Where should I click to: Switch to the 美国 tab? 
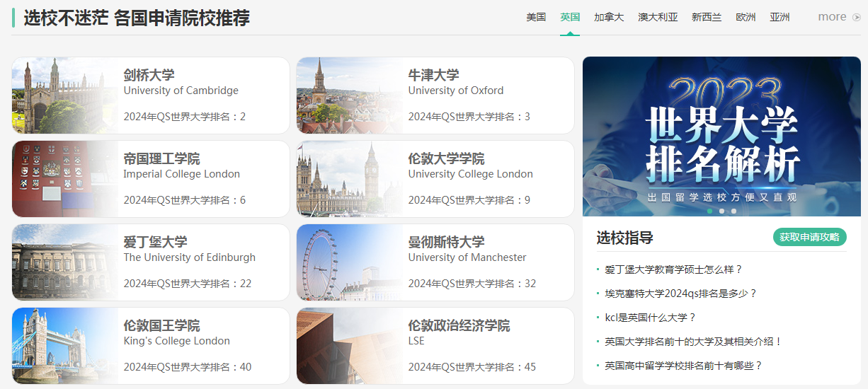point(536,17)
